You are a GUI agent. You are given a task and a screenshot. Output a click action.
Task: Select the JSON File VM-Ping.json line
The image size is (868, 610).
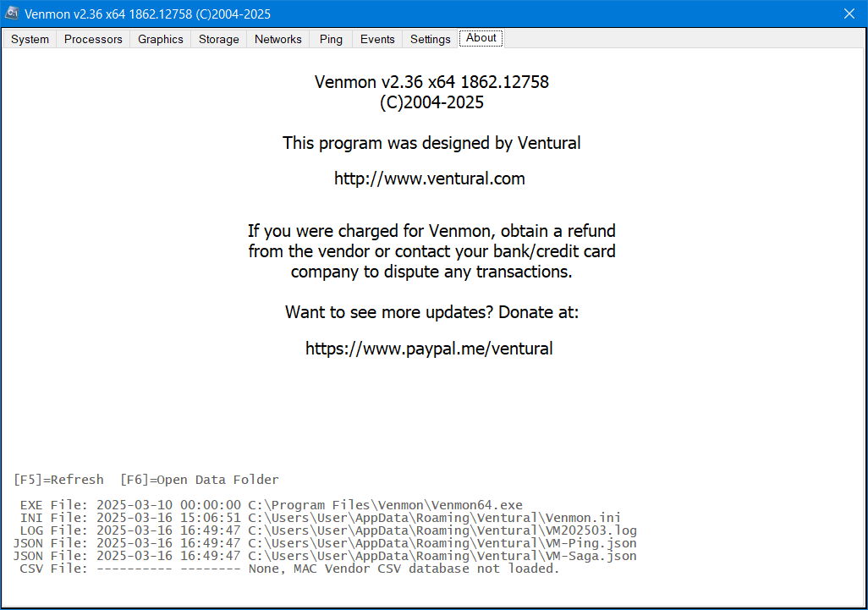(x=325, y=543)
